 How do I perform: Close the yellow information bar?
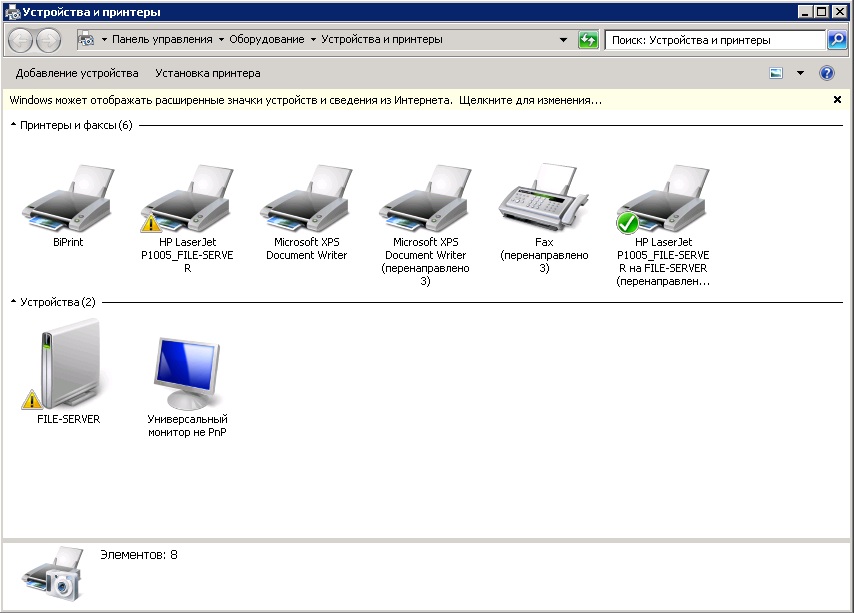[x=837, y=100]
